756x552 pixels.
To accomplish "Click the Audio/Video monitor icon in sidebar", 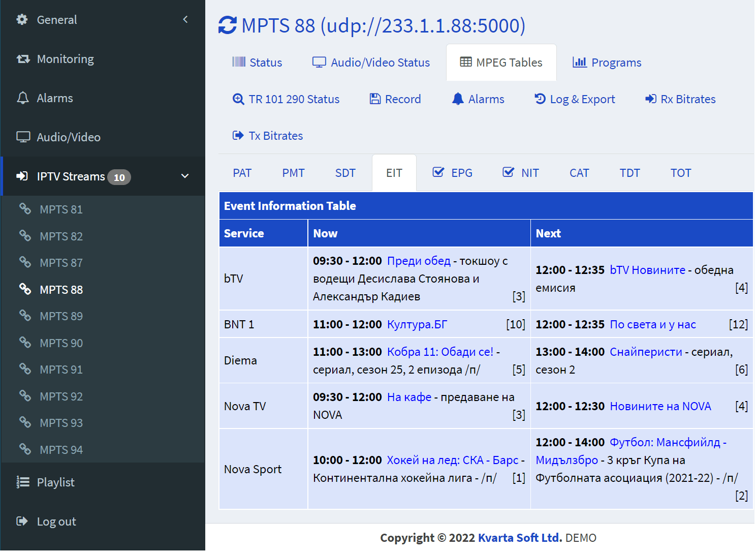I will 23,137.
